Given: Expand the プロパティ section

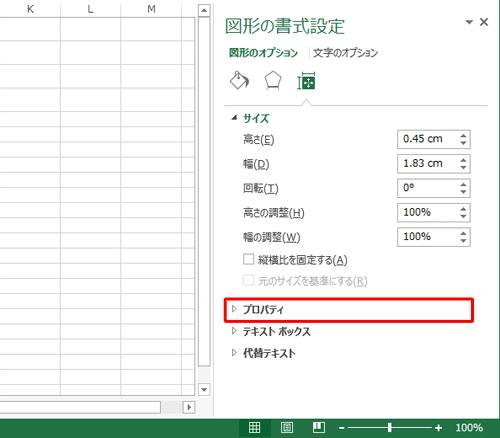Looking at the screenshot, I should (349, 310).
